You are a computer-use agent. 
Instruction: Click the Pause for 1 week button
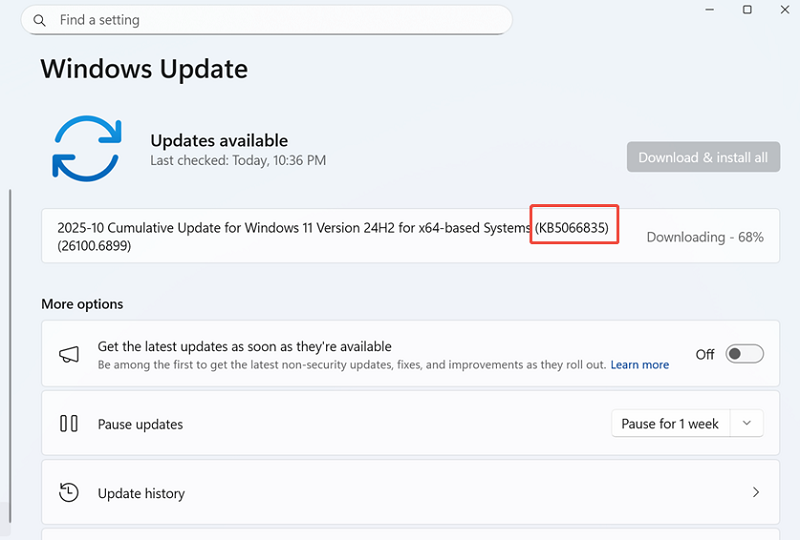[670, 424]
